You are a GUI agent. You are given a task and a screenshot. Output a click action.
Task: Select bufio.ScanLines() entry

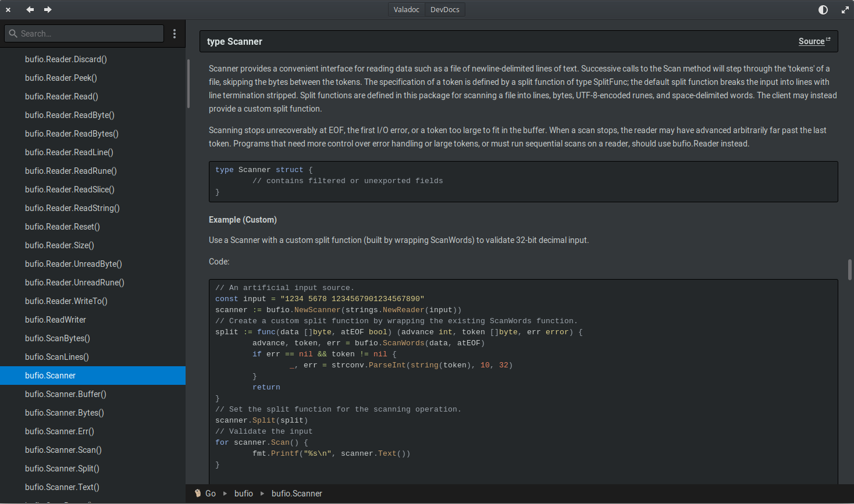[93, 357]
